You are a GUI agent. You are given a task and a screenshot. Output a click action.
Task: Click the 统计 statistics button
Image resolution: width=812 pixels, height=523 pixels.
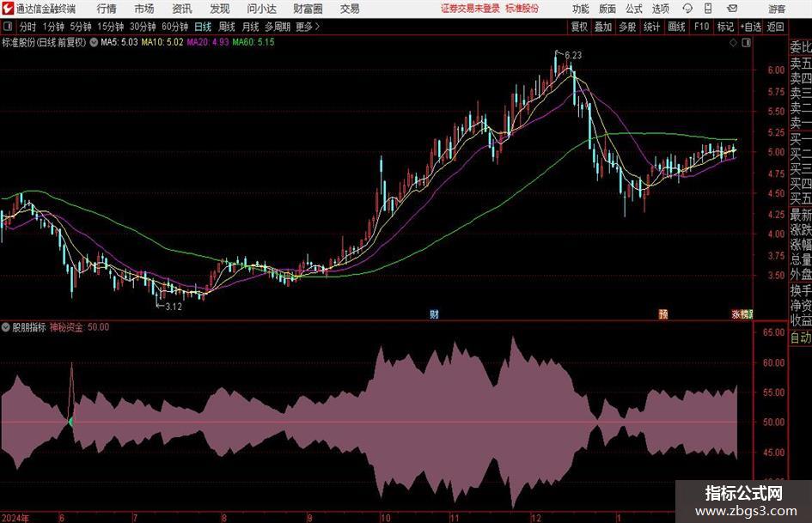click(x=651, y=27)
